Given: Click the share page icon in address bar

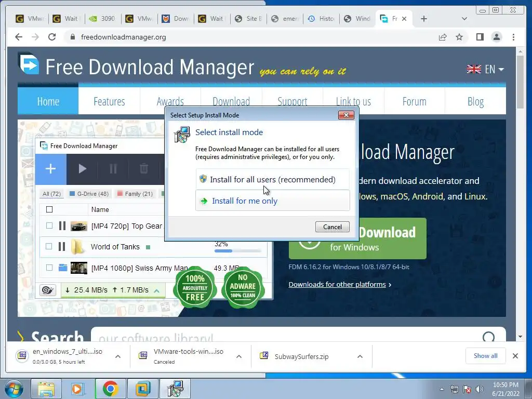Looking at the screenshot, I should click(443, 37).
